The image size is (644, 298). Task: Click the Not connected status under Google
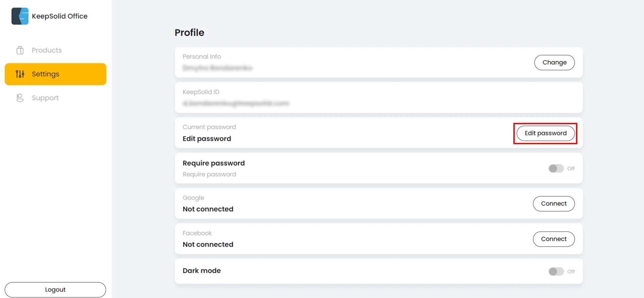point(208,209)
